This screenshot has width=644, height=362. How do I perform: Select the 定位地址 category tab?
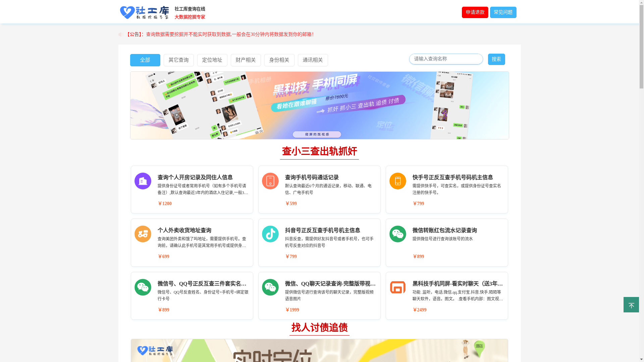212,60
